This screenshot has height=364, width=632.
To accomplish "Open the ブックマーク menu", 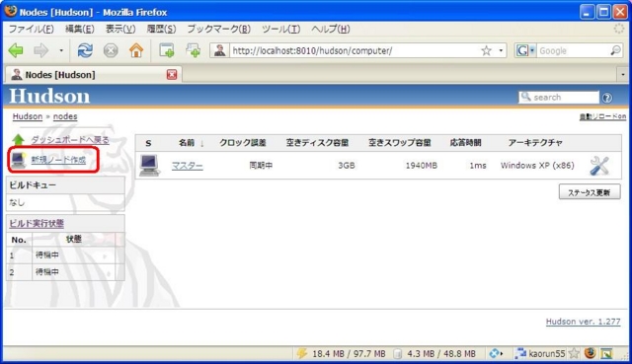I will coord(219,29).
